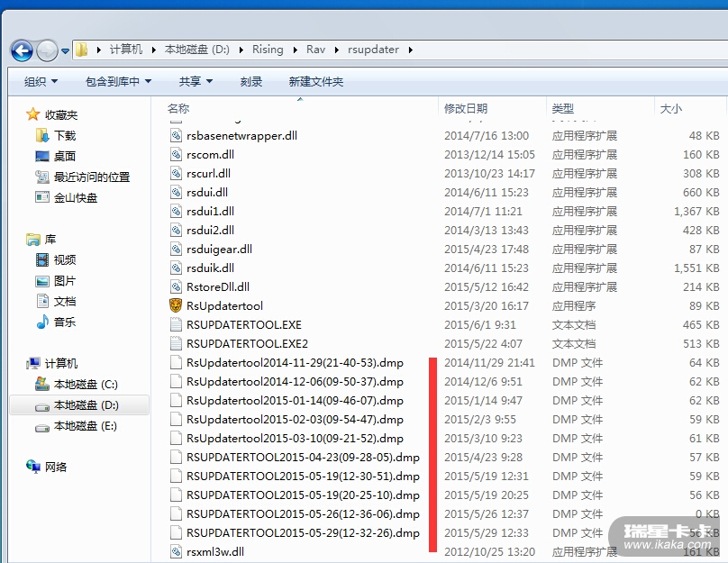Select the 库 libraries icon
This screenshot has height=563, width=728.
click(x=33, y=240)
